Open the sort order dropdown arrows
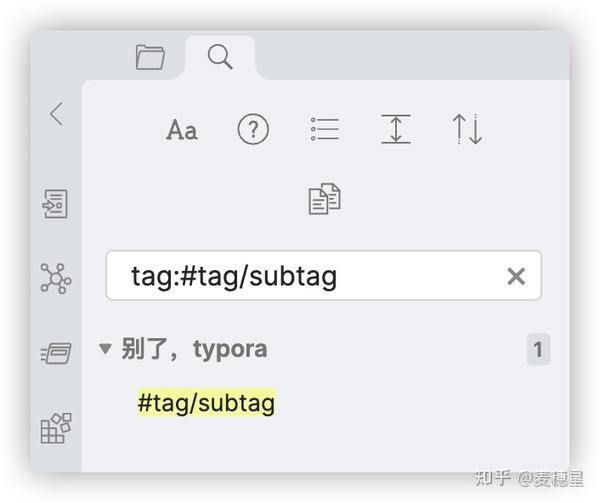 point(467,130)
